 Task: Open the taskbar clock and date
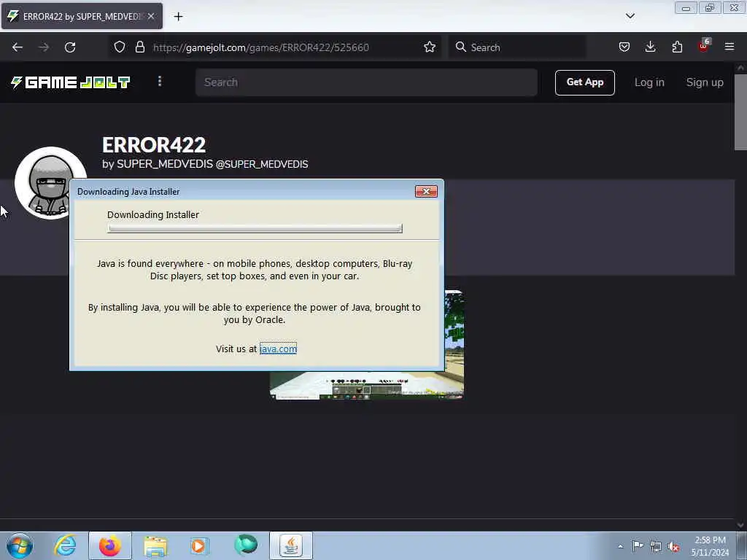click(710, 546)
